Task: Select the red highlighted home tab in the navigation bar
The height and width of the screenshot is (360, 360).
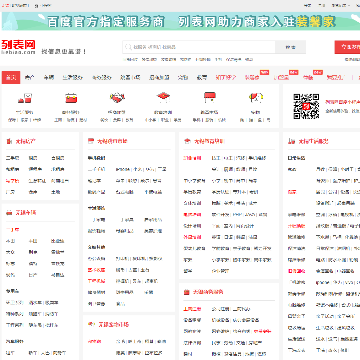Action: click(11, 77)
